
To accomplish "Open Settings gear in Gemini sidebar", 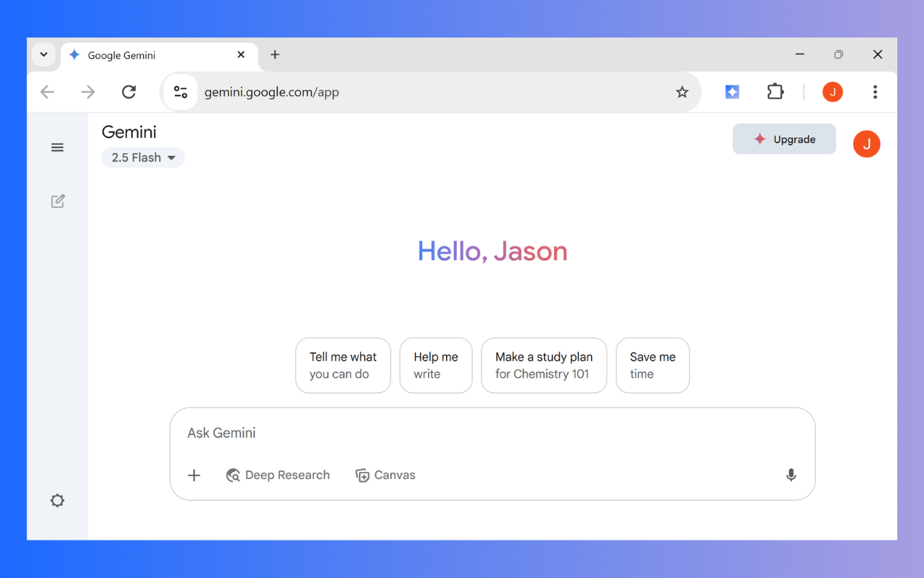I will coord(57,500).
